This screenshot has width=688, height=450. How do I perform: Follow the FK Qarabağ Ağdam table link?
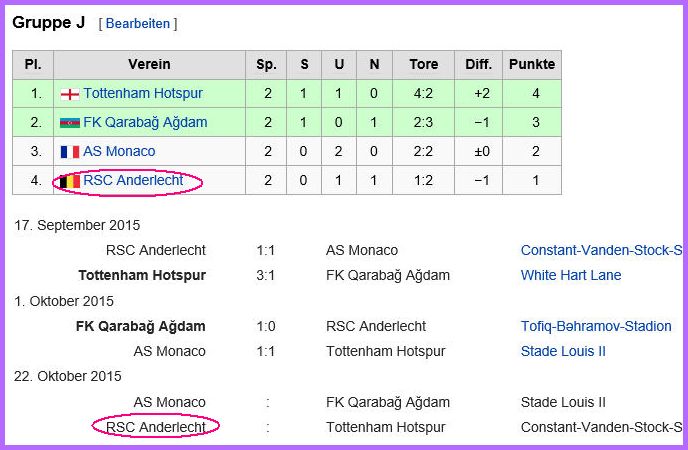pos(145,122)
